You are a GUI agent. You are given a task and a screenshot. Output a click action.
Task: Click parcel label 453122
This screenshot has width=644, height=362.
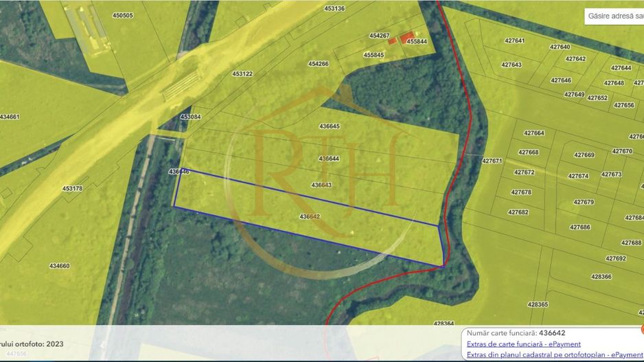tap(242, 73)
